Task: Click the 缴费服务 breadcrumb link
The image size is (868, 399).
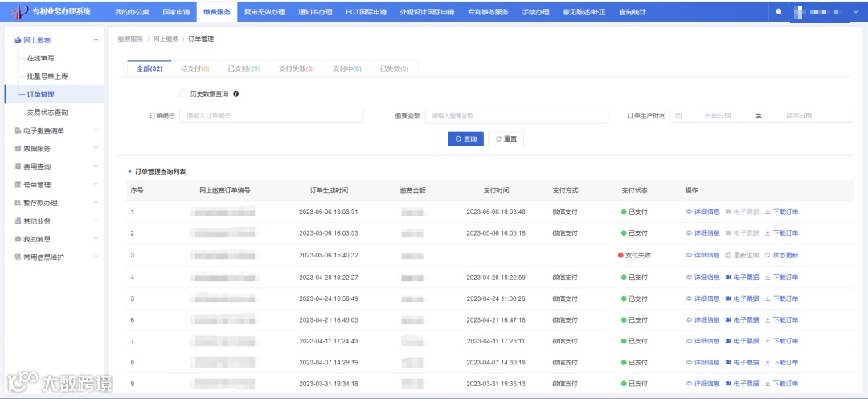Action: [131, 39]
